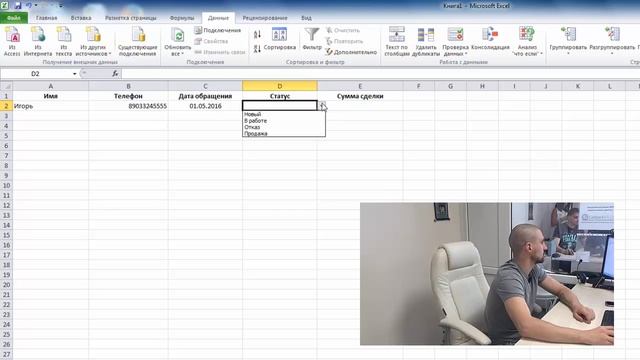Click the 'Статус' header cell
The height and width of the screenshot is (360, 640).
click(x=280, y=96)
